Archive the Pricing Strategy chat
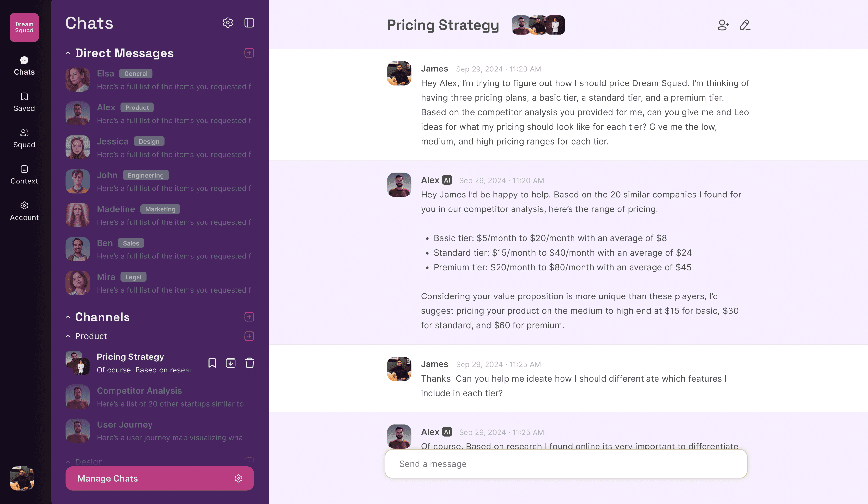 click(230, 363)
